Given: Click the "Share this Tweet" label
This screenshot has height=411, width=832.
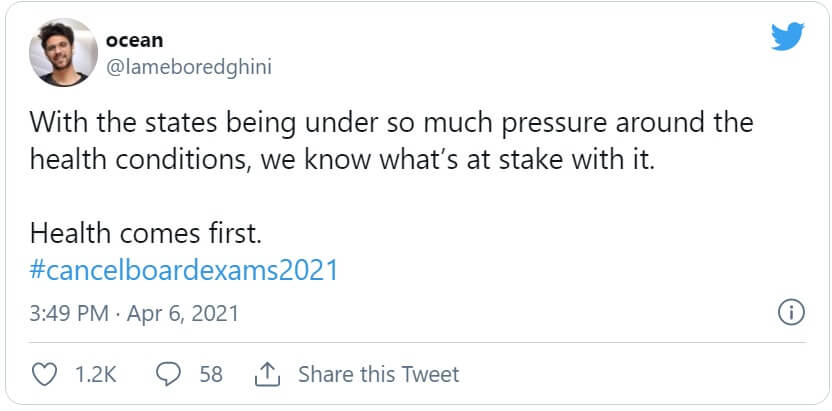Looking at the screenshot, I should pos(378,375).
